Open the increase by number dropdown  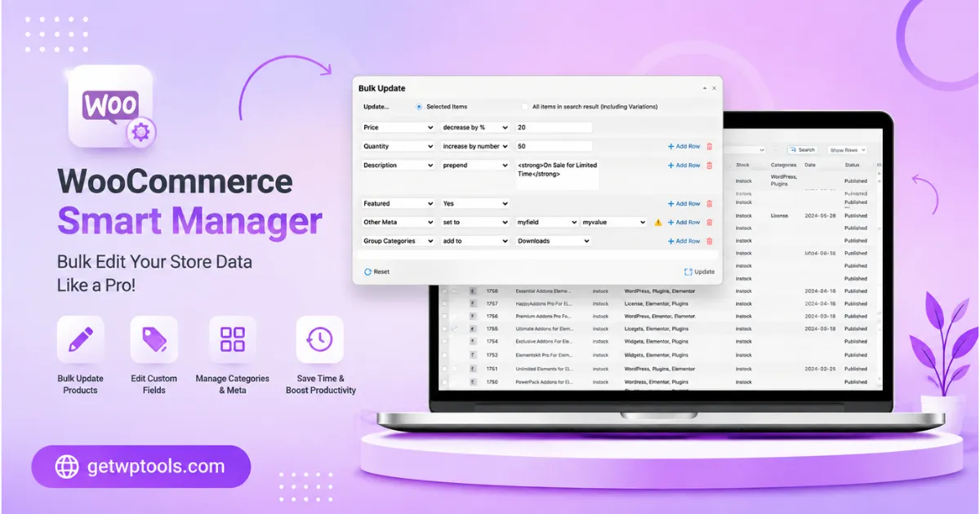[x=475, y=147]
